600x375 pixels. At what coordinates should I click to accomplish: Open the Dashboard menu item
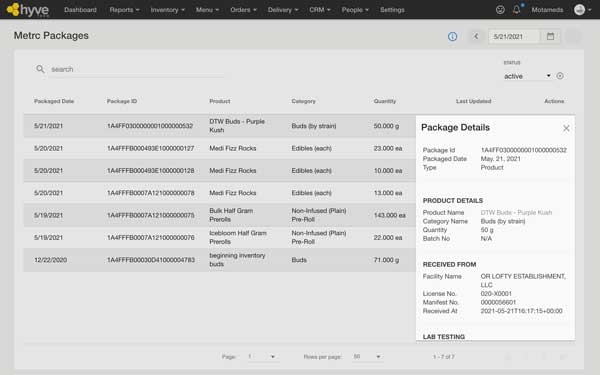[80, 10]
